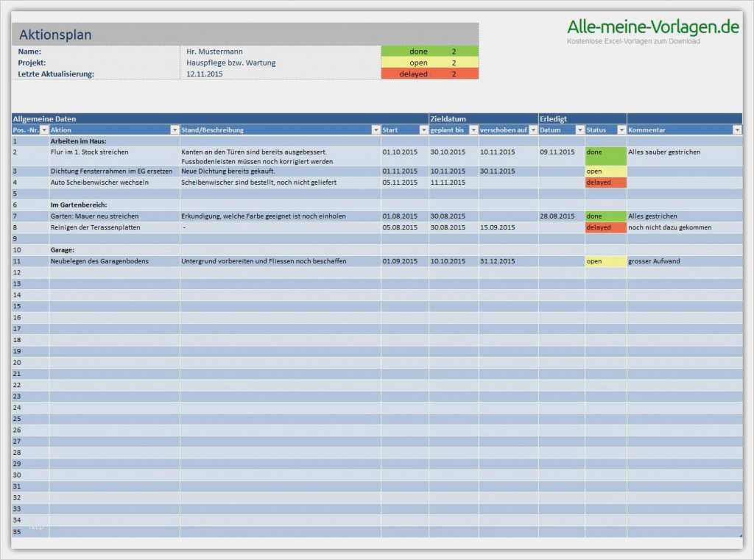Select the Allgemeine Daten header cell
Screen dimensions: 754x560
coord(44,118)
